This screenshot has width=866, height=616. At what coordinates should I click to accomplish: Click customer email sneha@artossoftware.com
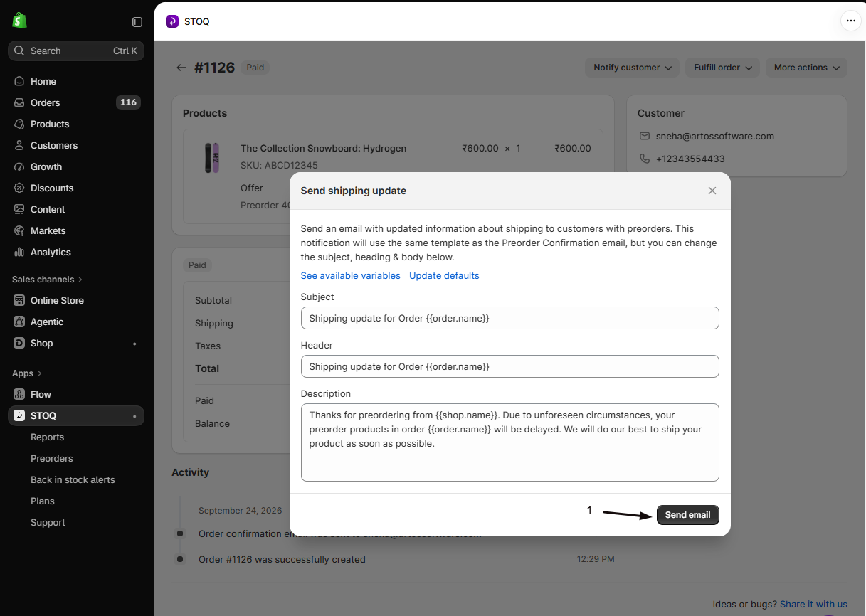715,136
